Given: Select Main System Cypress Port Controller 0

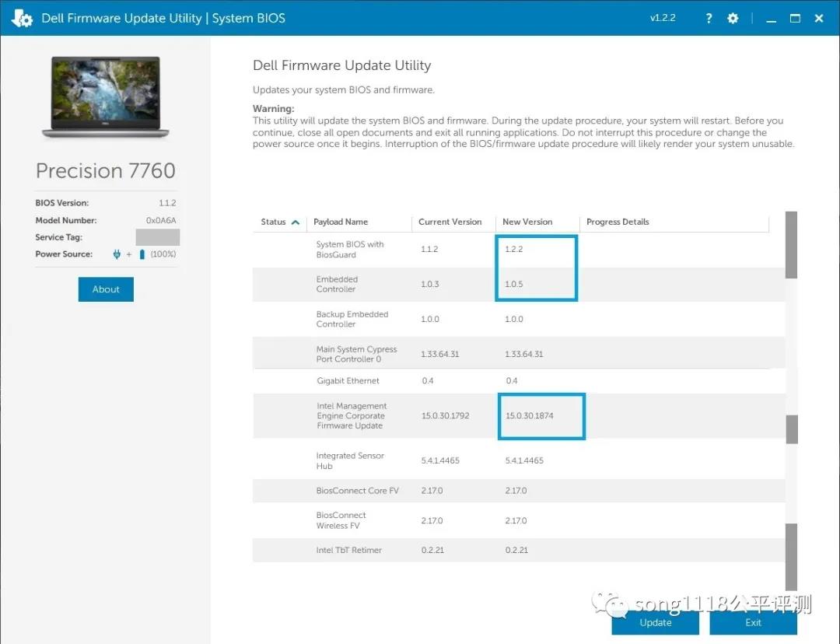Looking at the screenshot, I should [x=356, y=354].
